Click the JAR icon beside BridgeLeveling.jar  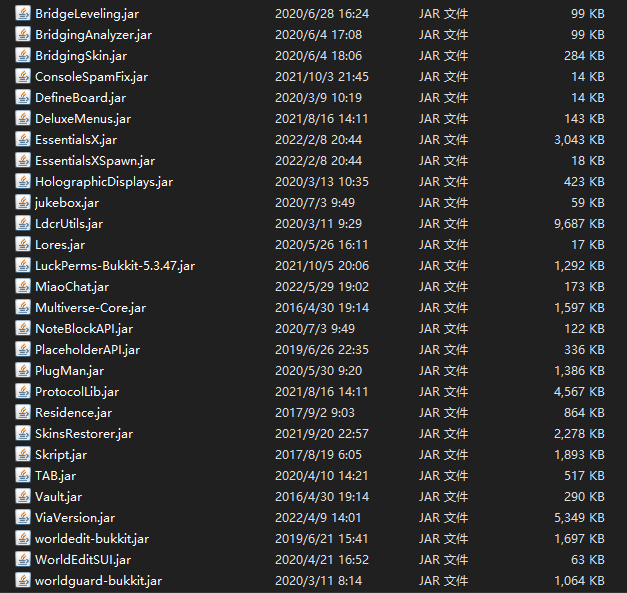click(x=23, y=14)
